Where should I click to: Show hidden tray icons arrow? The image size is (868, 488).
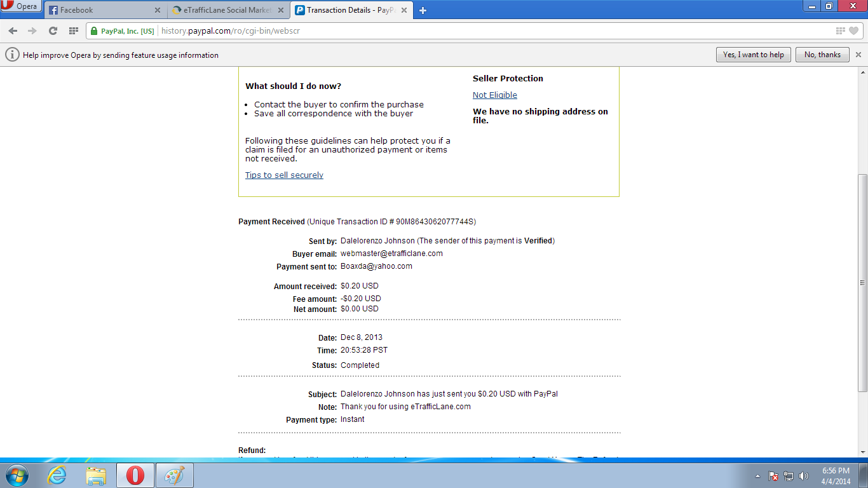pos(757,476)
